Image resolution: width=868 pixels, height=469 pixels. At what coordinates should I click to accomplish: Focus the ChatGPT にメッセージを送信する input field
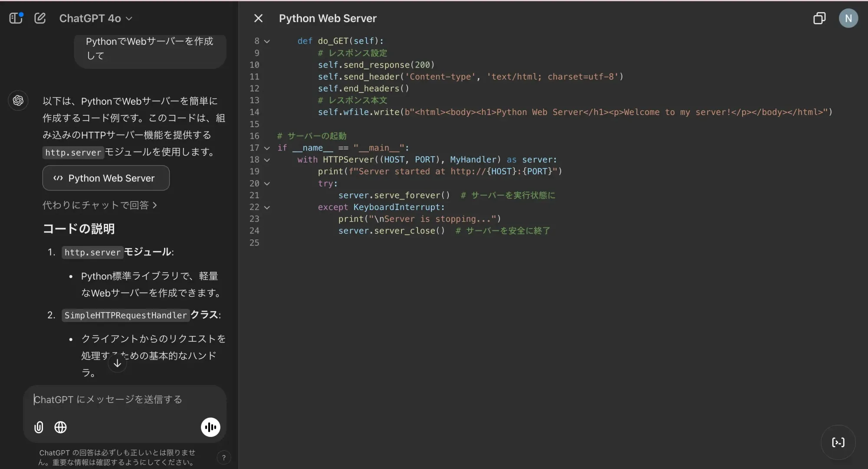click(x=125, y=399)
